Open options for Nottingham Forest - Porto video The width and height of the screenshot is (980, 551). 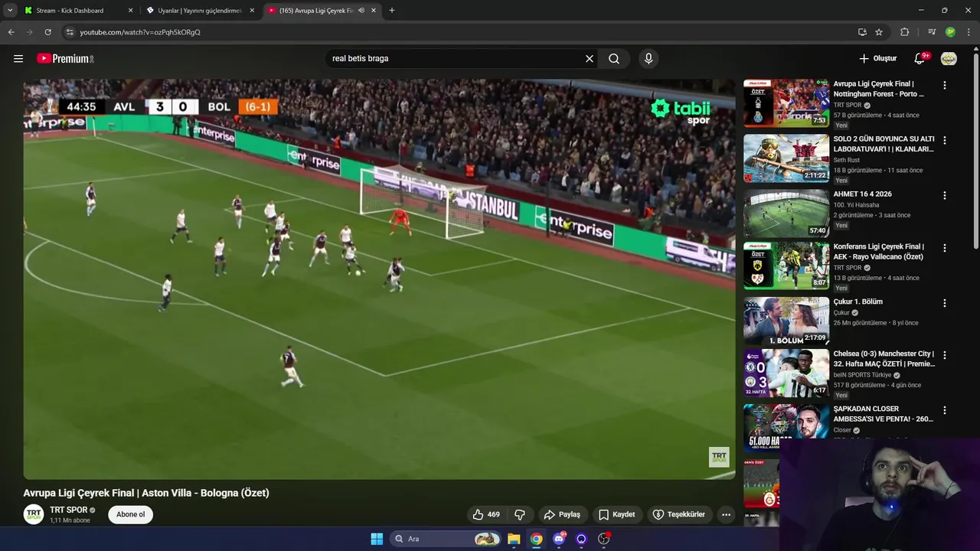coord(944,86)
